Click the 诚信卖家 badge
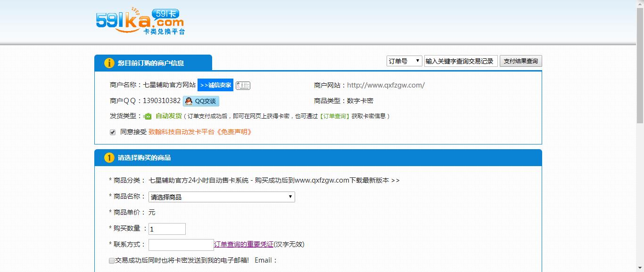Viewport: 644px width, 272px height. pos(215,85)
